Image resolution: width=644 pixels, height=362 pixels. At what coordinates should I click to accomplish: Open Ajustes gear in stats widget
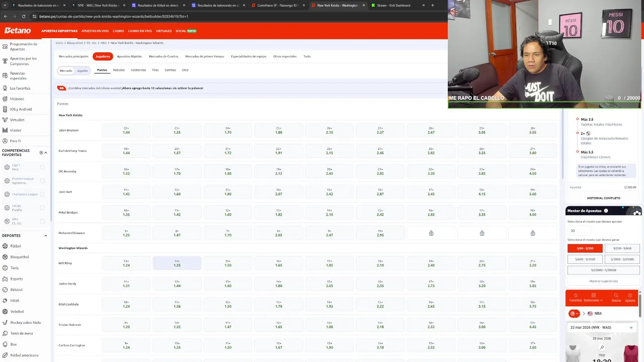click(630, 296)
